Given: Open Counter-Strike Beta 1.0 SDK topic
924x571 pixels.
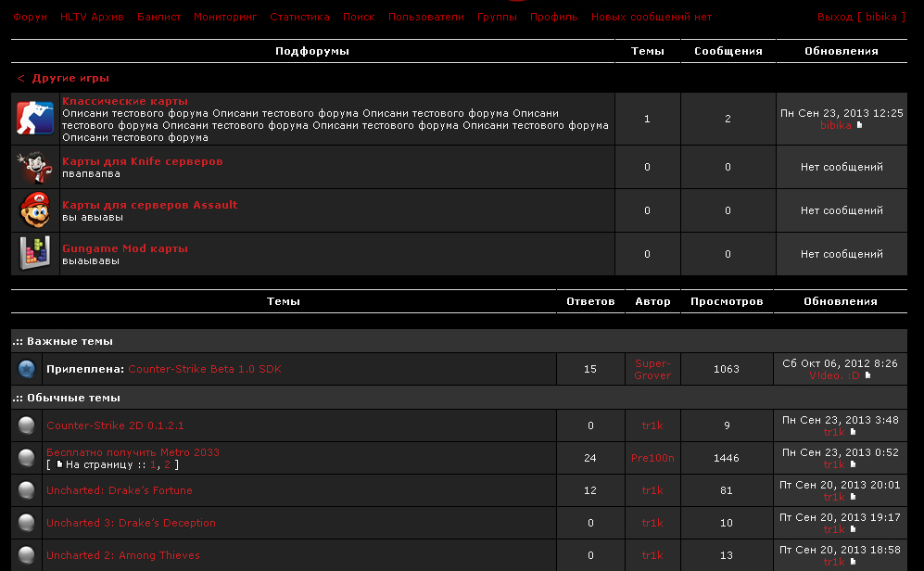Looking at the screenshot, I should pos(204,369).
